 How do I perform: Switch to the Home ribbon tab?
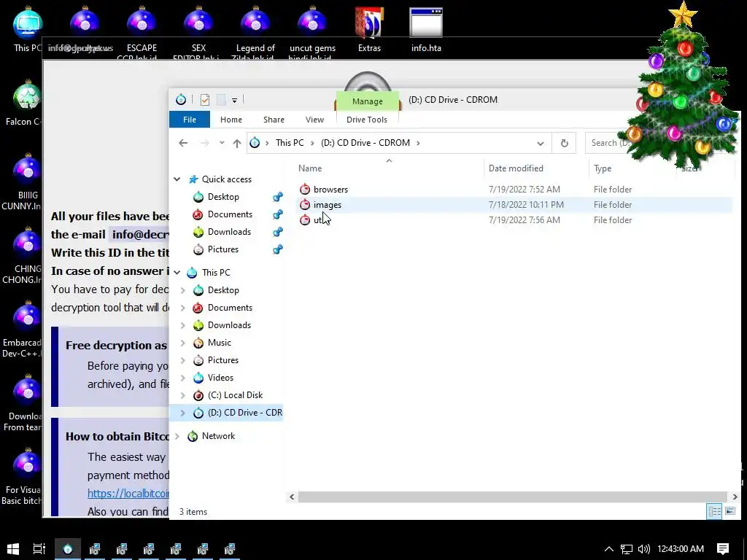pos(231,120)
